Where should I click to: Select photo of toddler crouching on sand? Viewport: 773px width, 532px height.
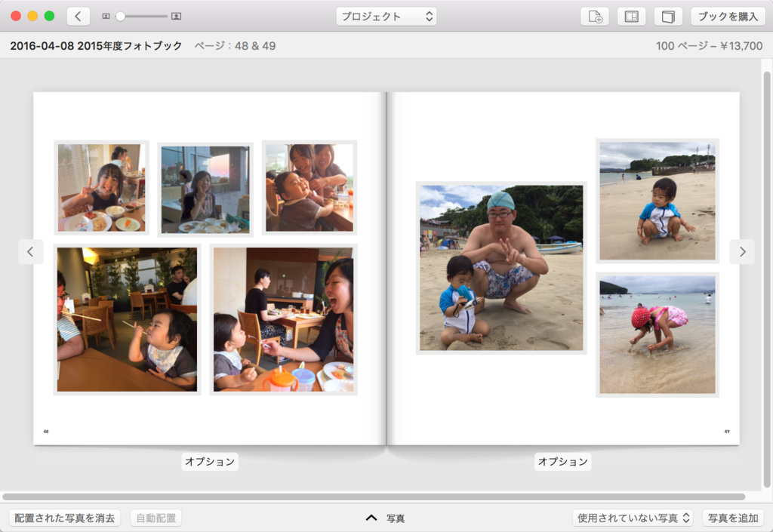pyautogui.click(x=658, y=201)
